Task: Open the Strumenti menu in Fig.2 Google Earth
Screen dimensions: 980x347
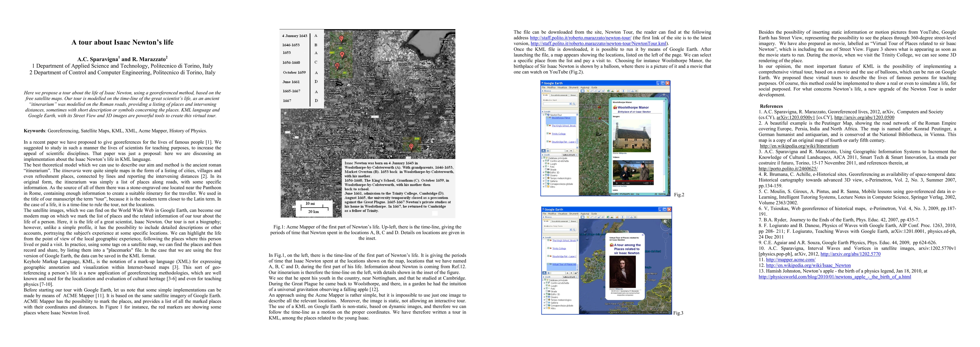Action: click(574, 88)
